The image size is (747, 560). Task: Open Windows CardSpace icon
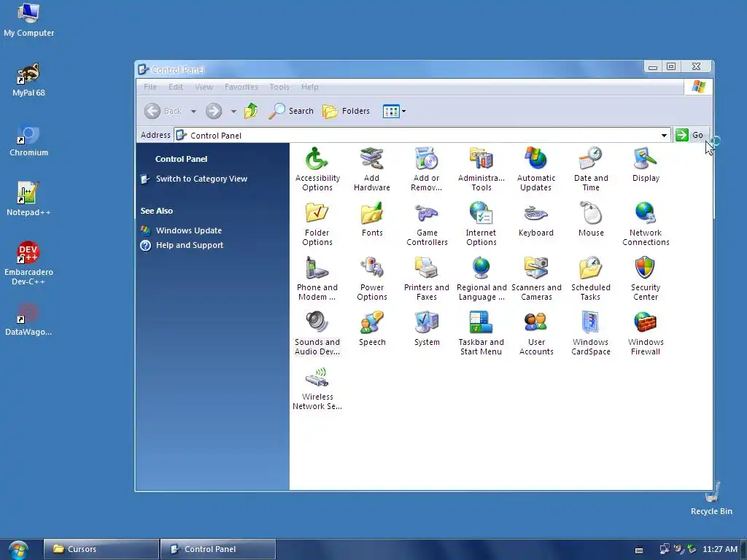point(591,333)
